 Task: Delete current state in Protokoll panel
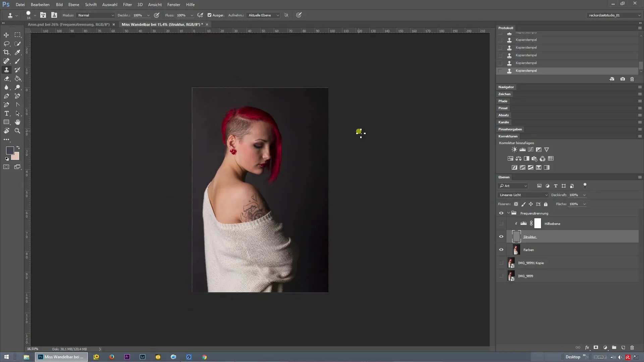tap(632, 79)
